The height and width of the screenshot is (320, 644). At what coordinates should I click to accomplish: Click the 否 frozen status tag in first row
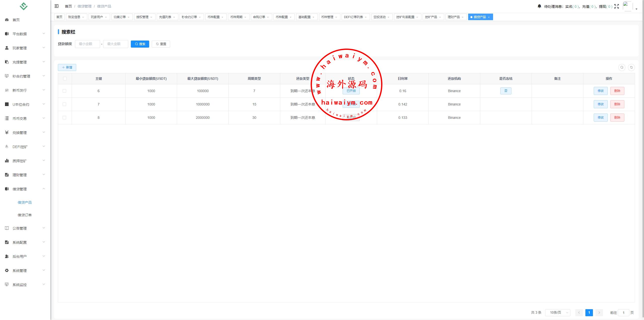pyautogui.click(x=506, y=91)
